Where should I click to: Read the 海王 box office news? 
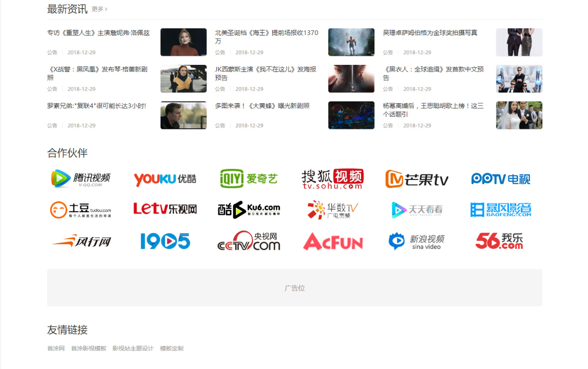coord(266,37)
